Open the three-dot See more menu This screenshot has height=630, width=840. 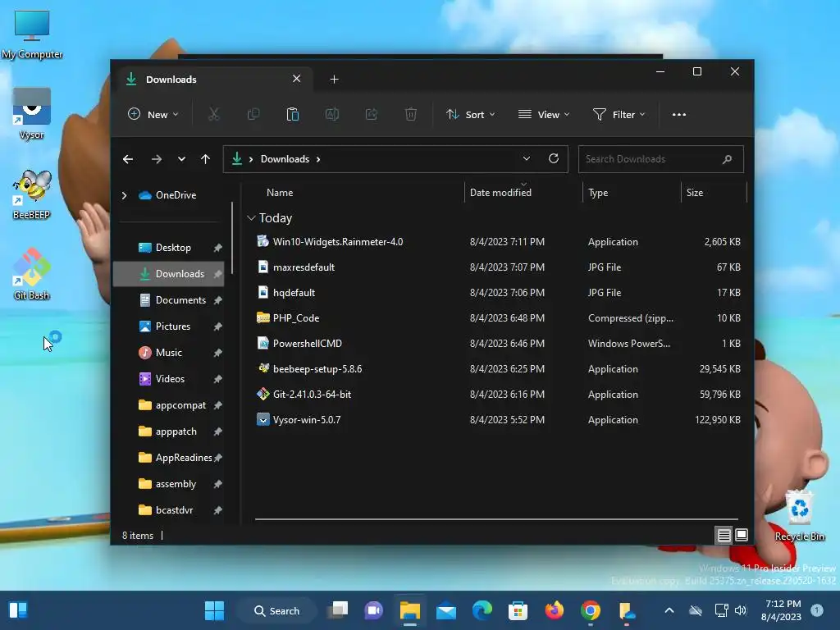tap(678, 114)
